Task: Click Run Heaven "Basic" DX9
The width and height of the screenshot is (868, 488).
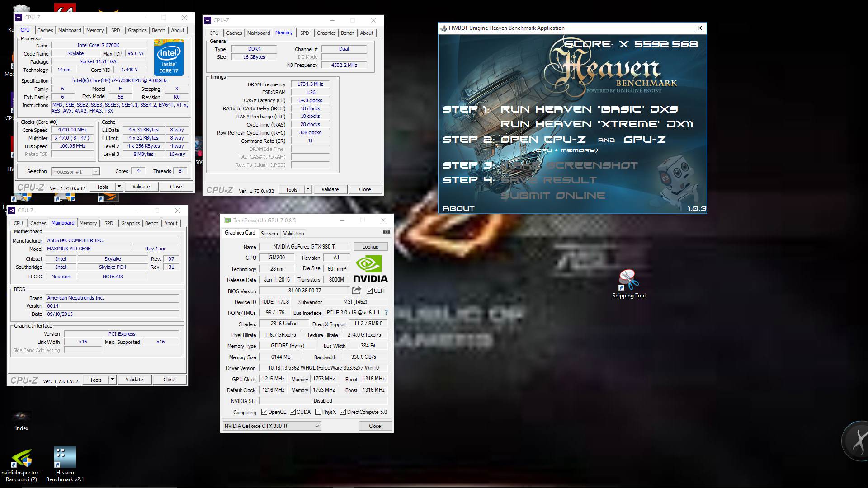Action: click(x=589, y=109)
